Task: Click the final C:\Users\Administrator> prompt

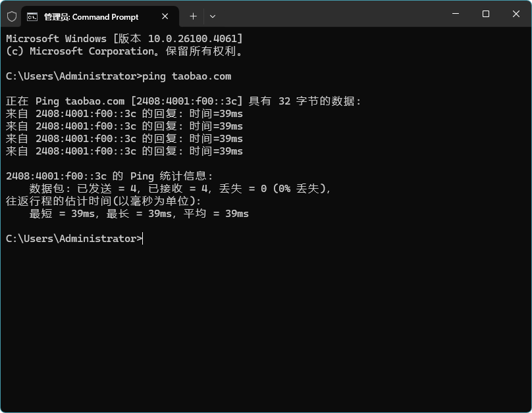Action: click(74, 239)
